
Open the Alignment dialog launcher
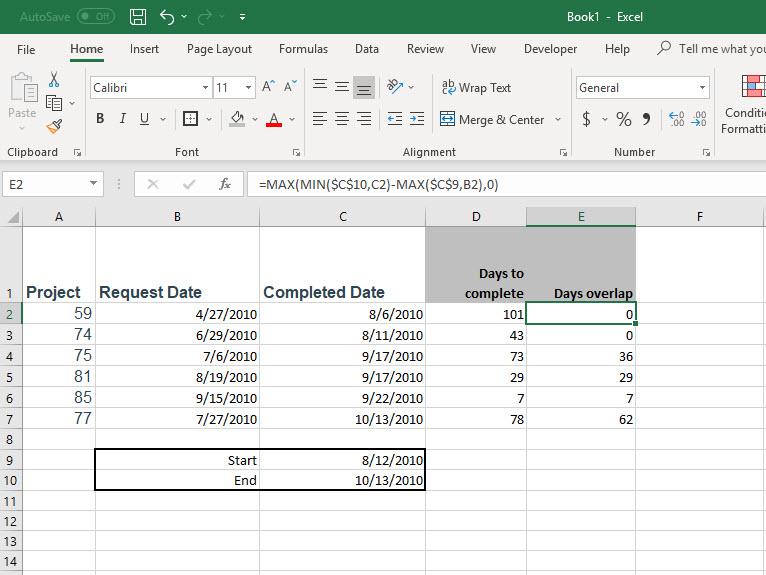563,152
